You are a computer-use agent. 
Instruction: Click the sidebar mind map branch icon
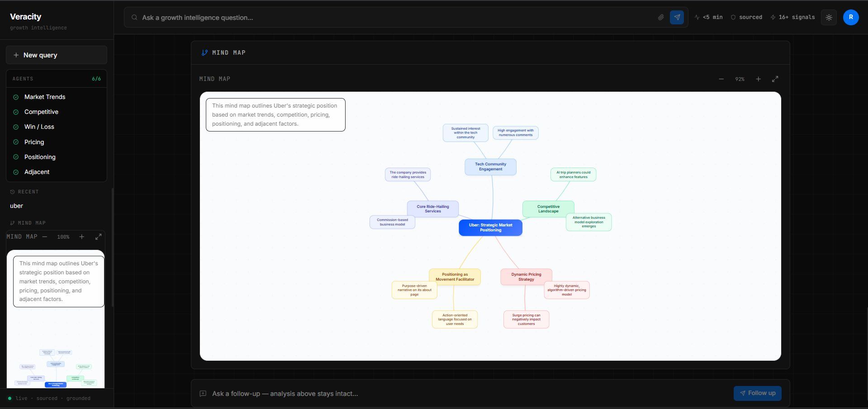click(x=12, y=223)
